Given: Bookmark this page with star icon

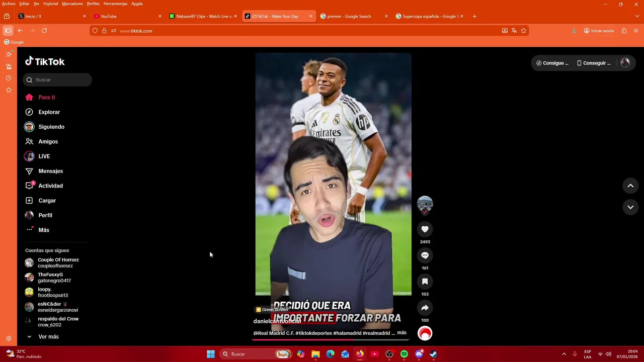Looking at the screenshot, I should click(523, 31).
